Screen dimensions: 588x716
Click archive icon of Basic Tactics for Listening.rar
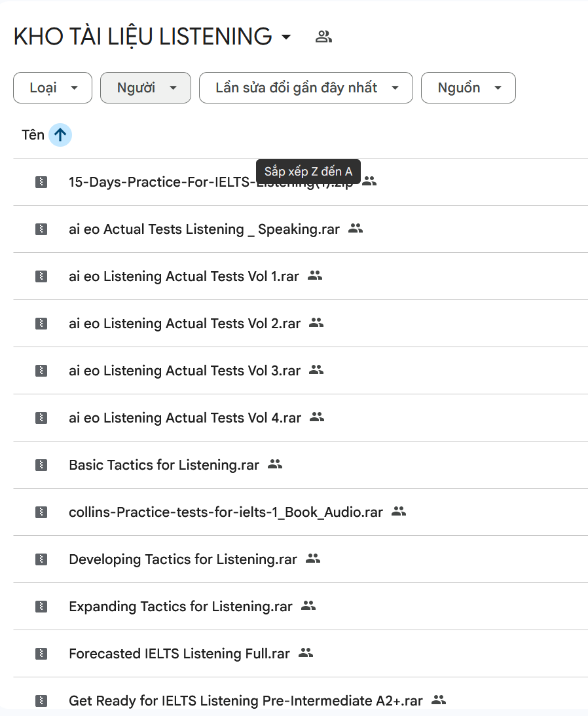click(41, 465)
